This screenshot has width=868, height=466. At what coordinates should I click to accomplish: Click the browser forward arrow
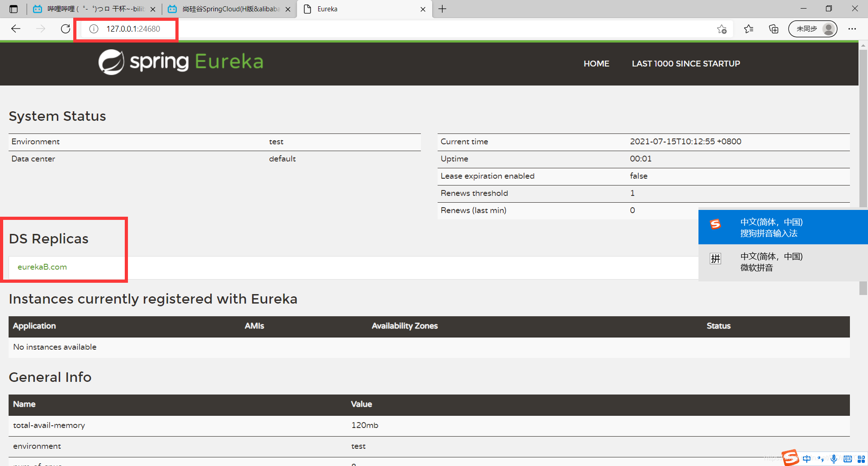click(41, 29)
